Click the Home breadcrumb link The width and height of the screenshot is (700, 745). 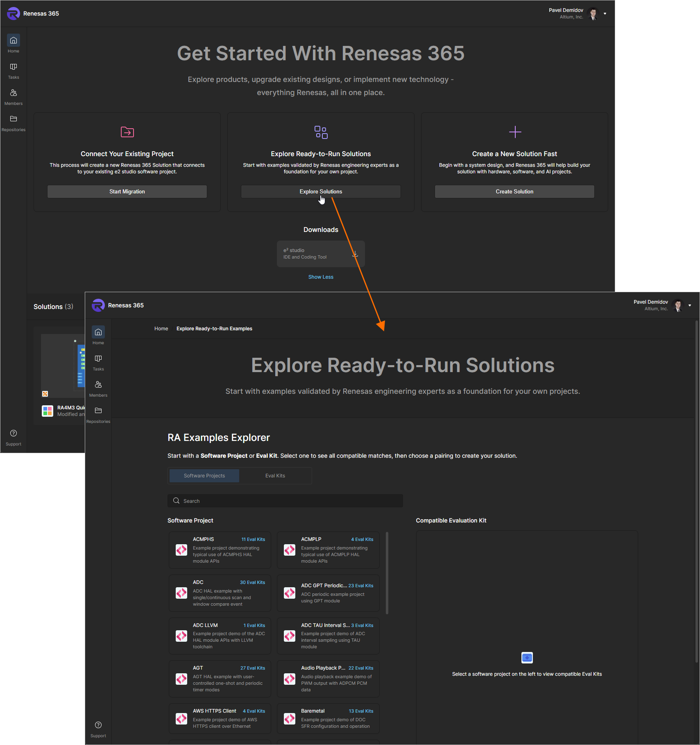point(161,329)
